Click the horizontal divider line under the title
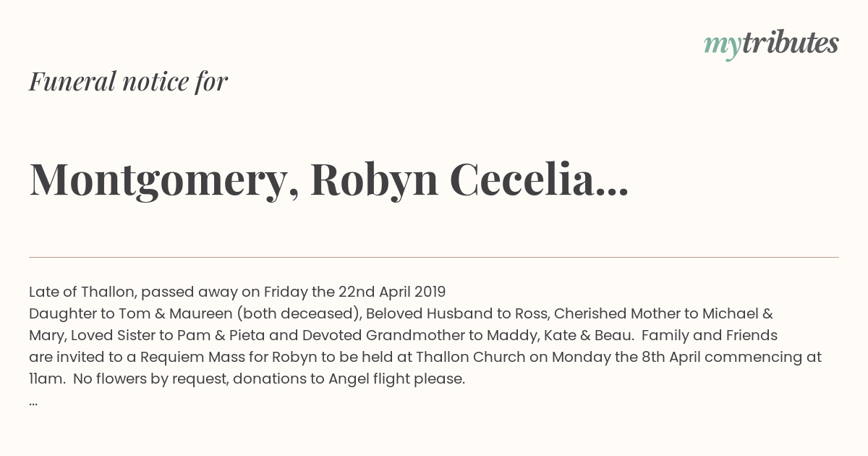Viewport: 868px width, 456px height. tap(434, 257)
